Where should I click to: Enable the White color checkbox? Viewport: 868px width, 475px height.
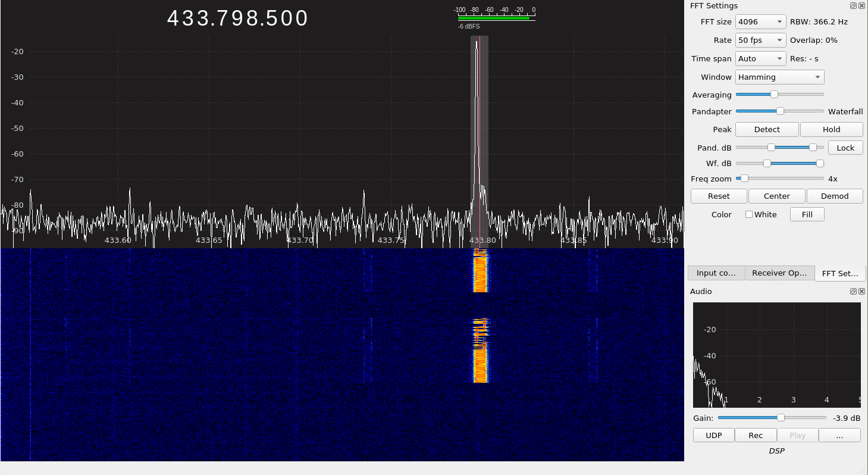749,214
